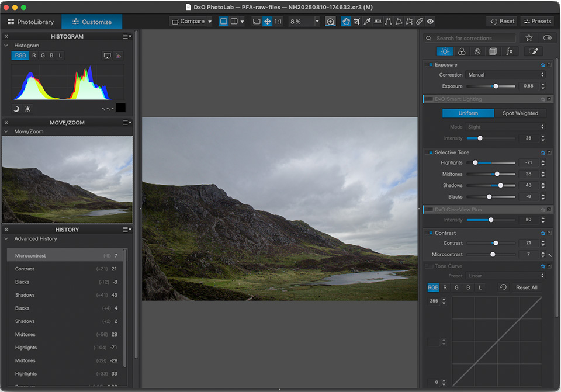Open the exposure Correction dropdown
The image size is (561, 392).
pos(505,75)
